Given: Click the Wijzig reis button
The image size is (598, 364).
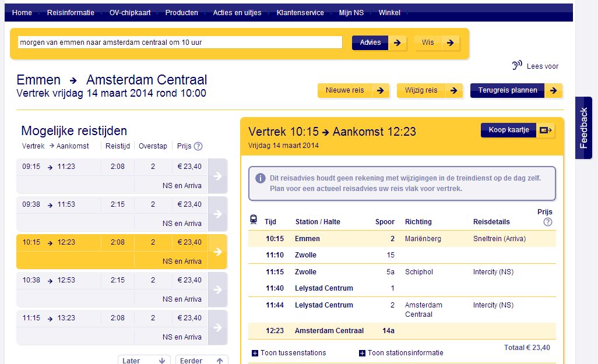Looking at the screenshot, I should [x=430, y=90].
